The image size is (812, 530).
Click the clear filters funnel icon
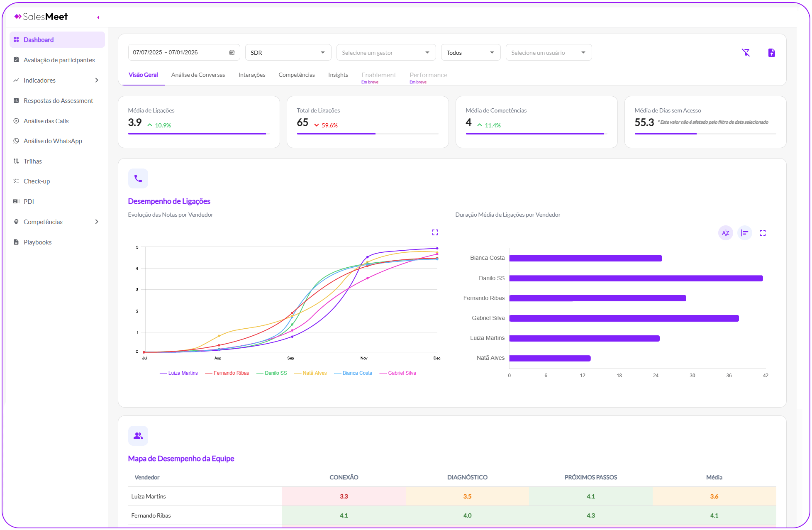(746, 52)
